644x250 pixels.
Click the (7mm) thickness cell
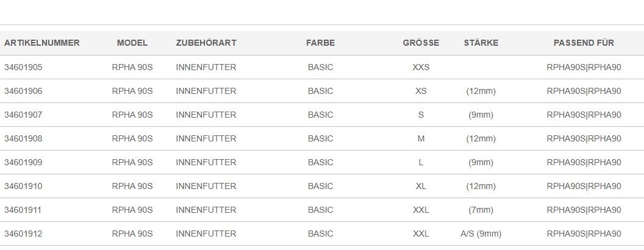[x=481, y=210]
